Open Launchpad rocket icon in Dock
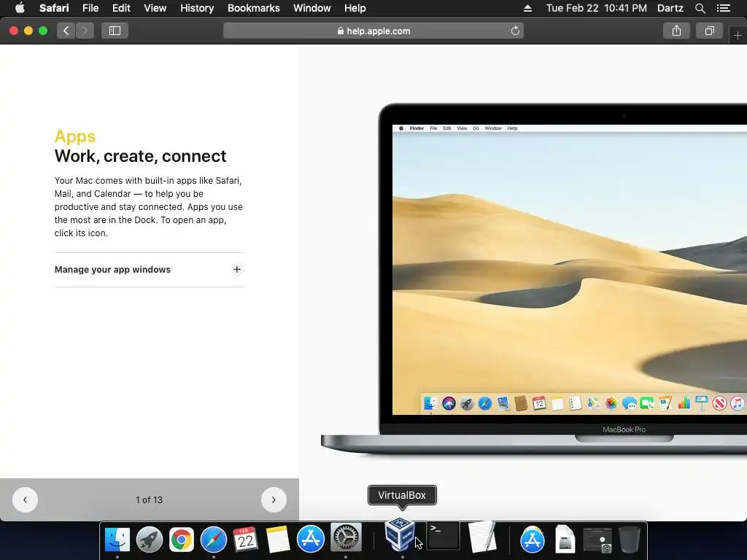This screenshot has height=560, width=747. (149, 540)
